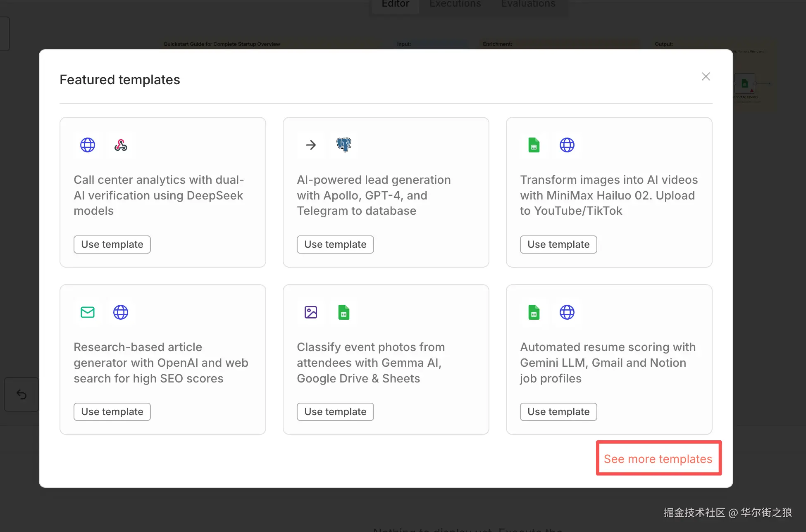Switch to the Evaluations tab
This screenshot has height=532, width=806.
[x=528, y=4]
